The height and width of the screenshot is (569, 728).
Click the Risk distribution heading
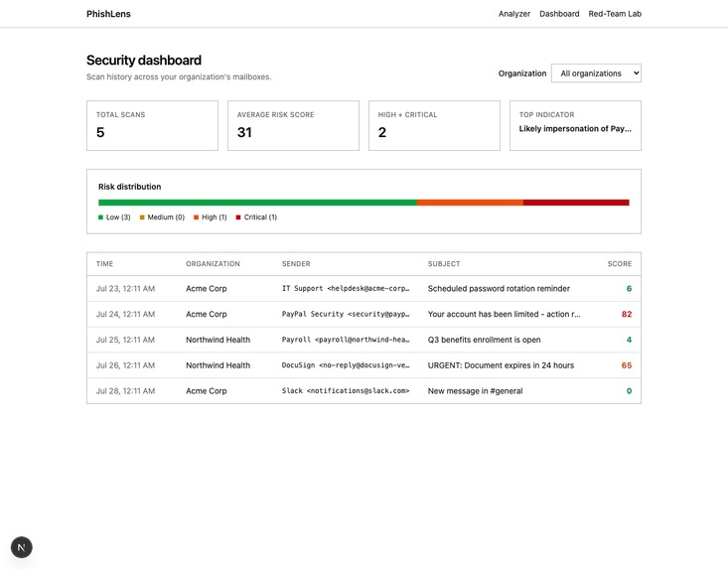tap(129, 187)
